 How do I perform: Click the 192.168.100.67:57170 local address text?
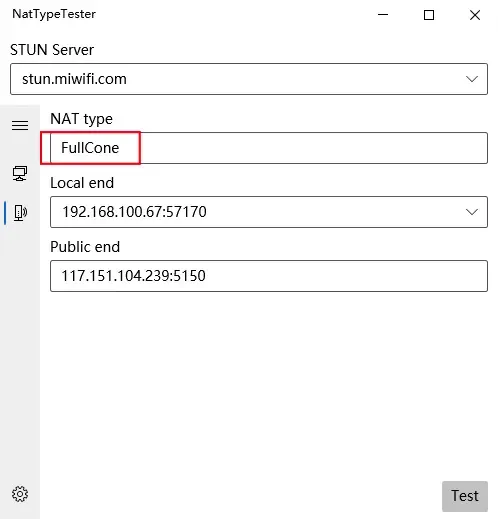click(x=134, y=212)
